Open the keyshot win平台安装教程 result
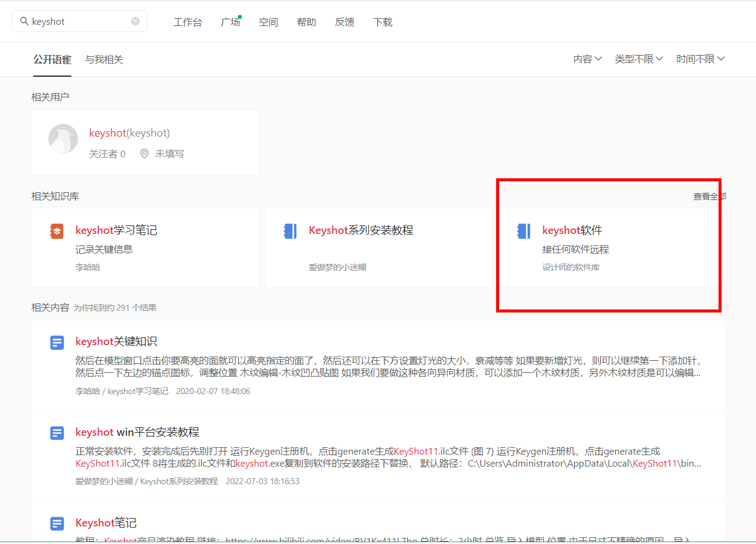The width and height of the screenshot is (756, 544). coord(137,432)
